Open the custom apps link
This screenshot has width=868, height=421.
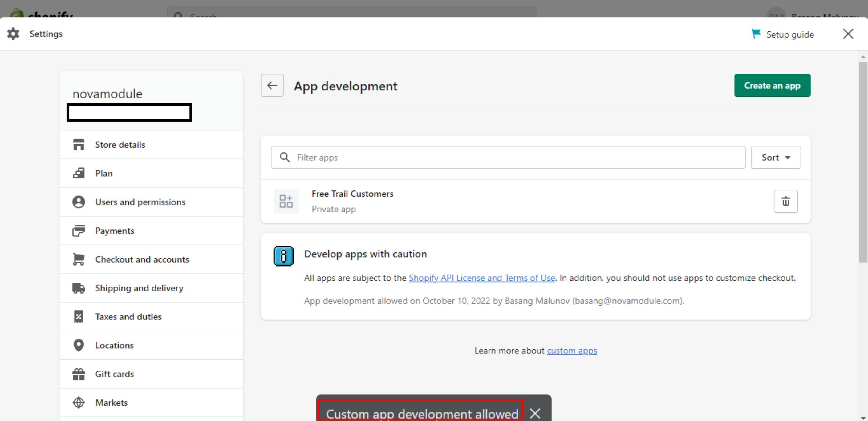tap(572, 351)
